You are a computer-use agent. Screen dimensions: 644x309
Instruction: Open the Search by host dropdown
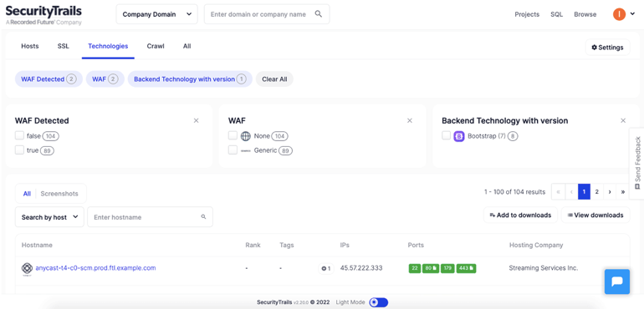[x=49, y=217]
